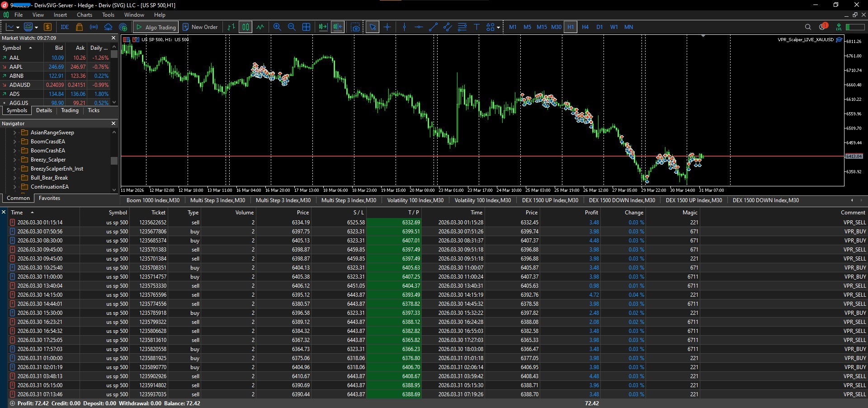The image size is (868, 408).
Task: Toggle the chart shift option
Action: tap(338, 27)
